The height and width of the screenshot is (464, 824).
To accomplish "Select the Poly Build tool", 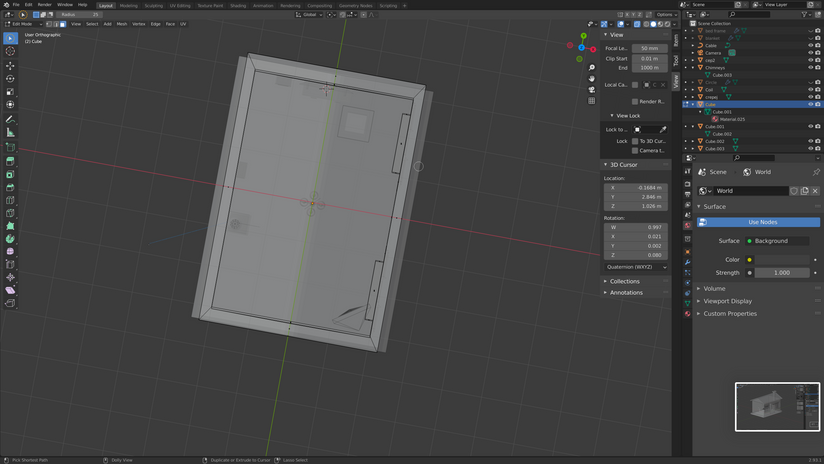I will point(10,226).
